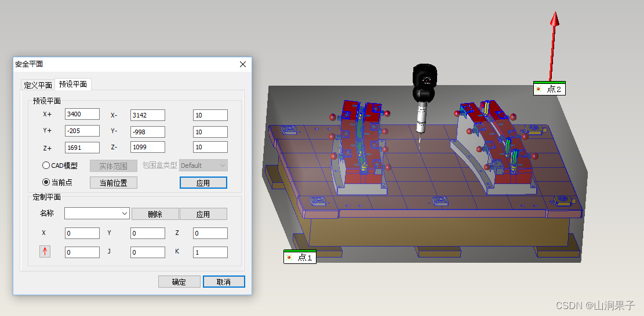Viewport: 644px width, 316px height.
Task: Click the Z+ field showing 1691
Action: (x=82, y=147)
